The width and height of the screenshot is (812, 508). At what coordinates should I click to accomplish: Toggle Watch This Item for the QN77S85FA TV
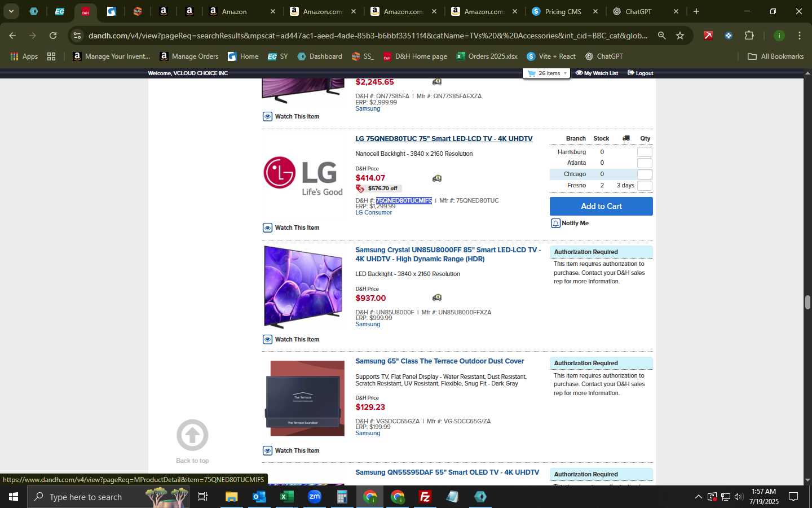[291, 116]
